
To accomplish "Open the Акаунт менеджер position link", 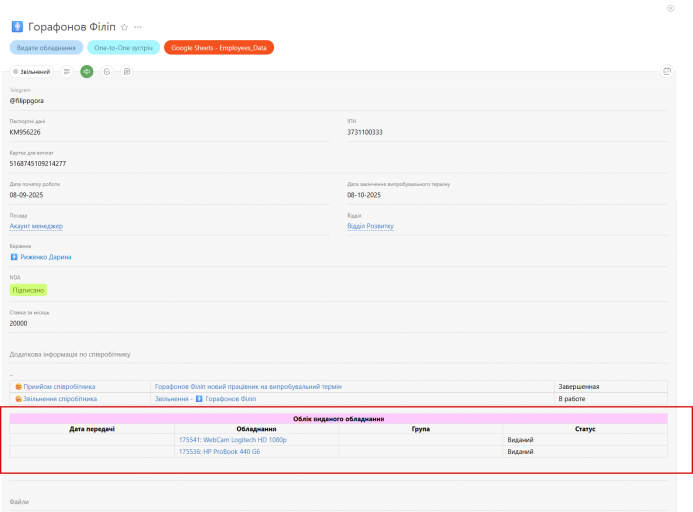I will 36,226.
